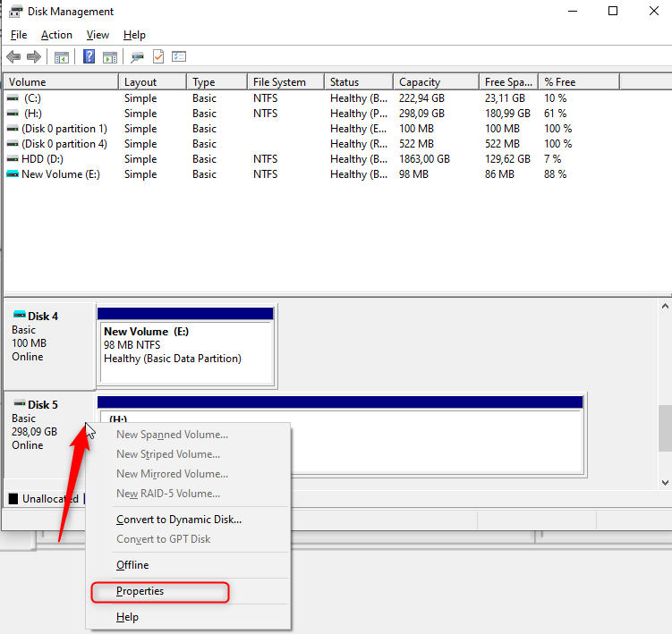This screenshot has height=634, width=672.
Task: Click the Disk 4 disk icon
Action: [x=20, y=315]
